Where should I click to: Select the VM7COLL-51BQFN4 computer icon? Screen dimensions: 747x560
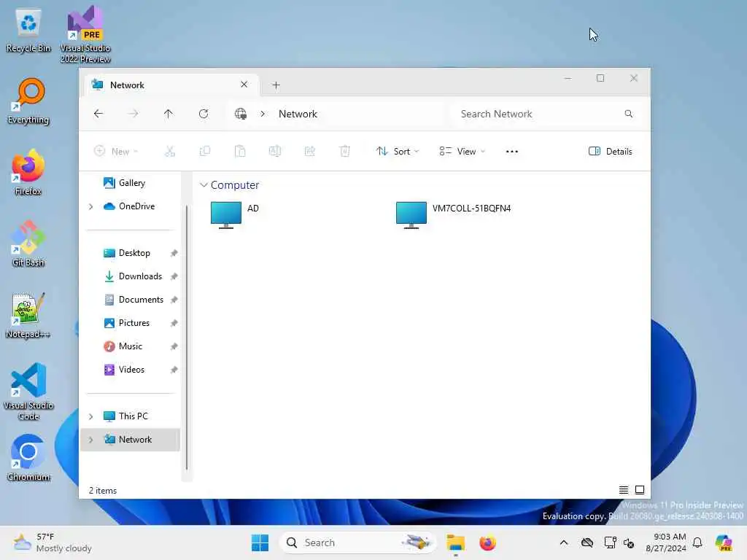coord(411,215)
